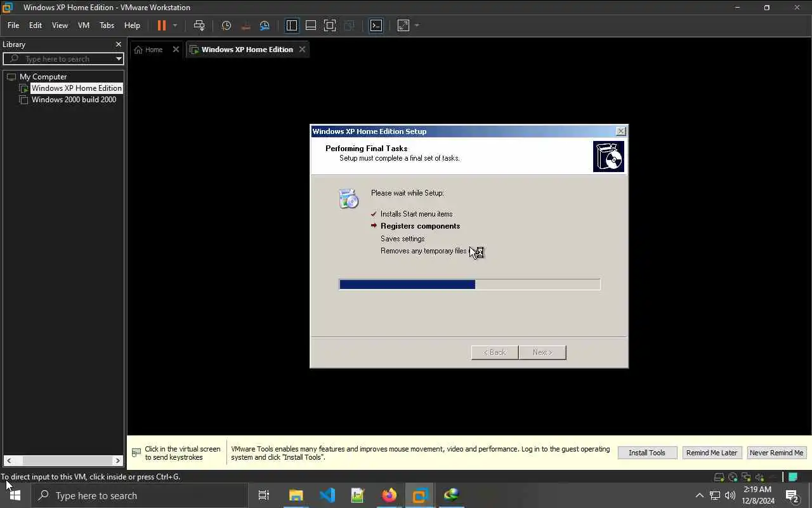Enter full screen mode
This screenshot has height=508, width=812.
pyautogui.click(x=330, y=25)
